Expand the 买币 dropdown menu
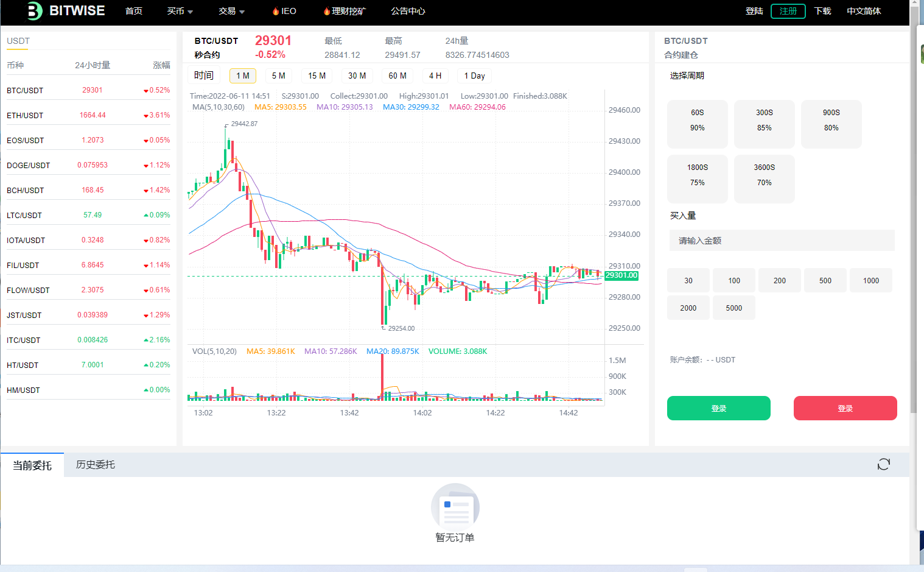The height and width of the screenshot is (572, 924). click(180, 11)
